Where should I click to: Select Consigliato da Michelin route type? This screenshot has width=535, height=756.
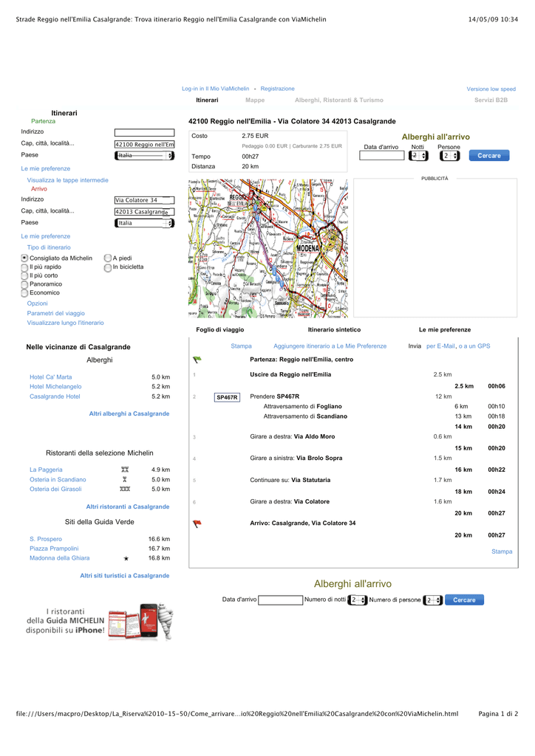point(24,258)
